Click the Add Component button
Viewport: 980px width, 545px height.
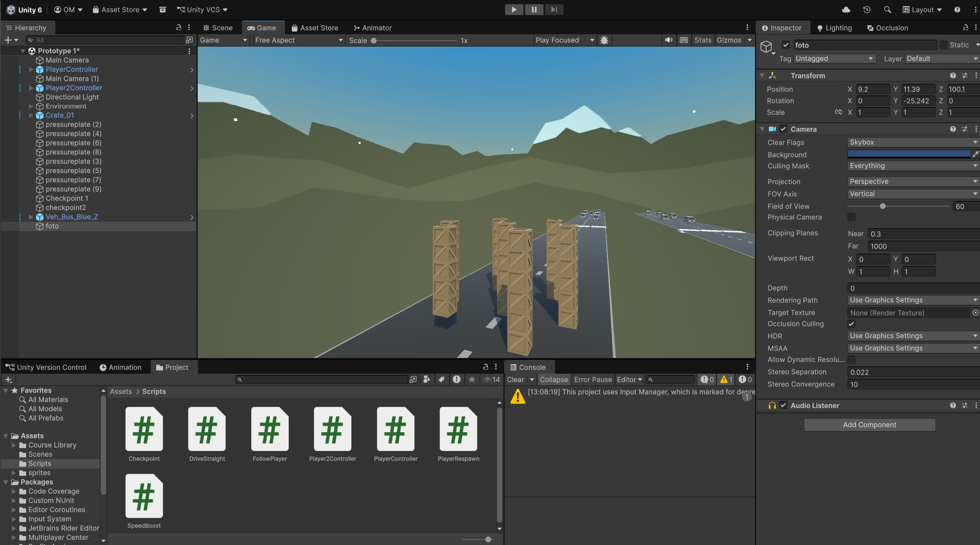(869, 425)
